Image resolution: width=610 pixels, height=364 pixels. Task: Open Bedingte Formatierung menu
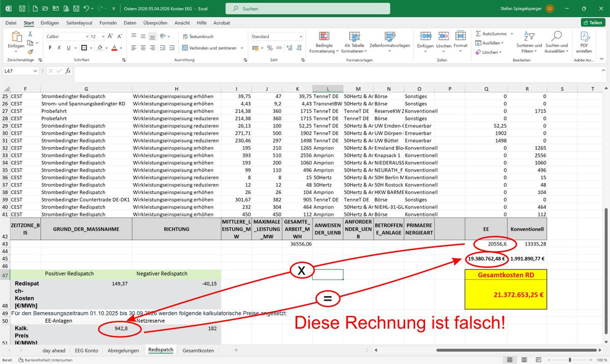click(325, 41)
